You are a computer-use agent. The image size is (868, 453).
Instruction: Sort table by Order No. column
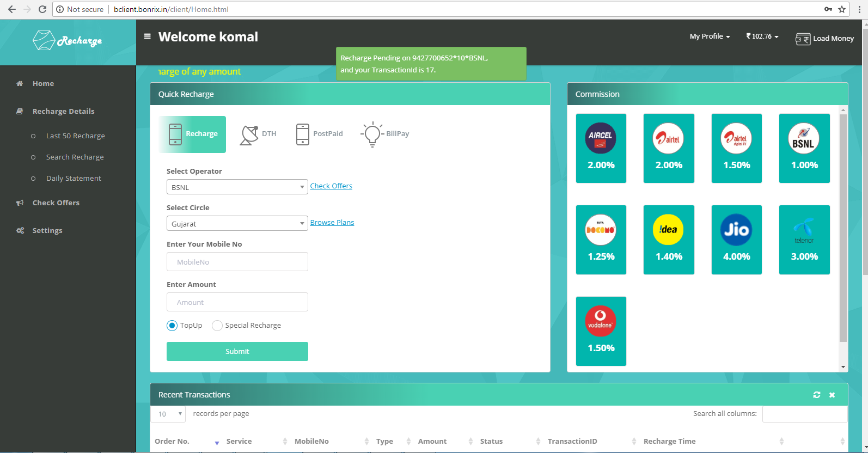pyautogui.click(x=187, y=442)
